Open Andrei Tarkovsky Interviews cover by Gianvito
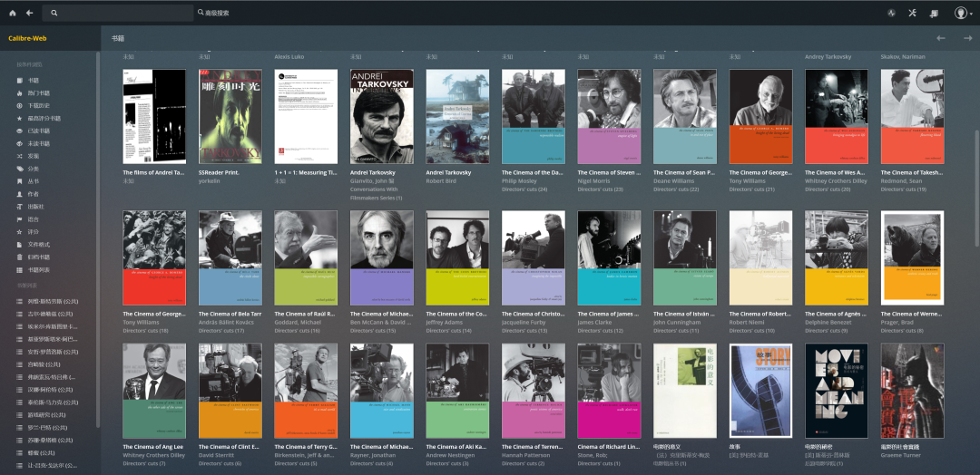 (x=382, y=116)
